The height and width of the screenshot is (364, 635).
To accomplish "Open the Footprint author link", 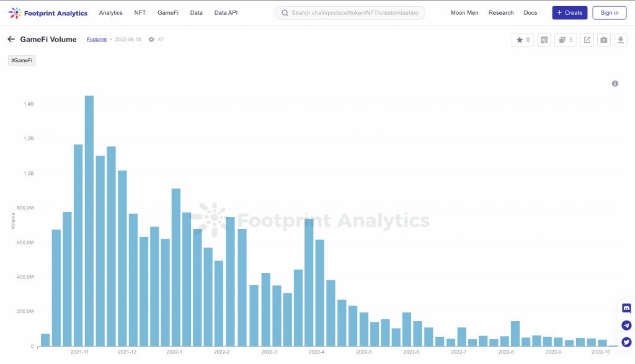I will (x=97, y=39).
